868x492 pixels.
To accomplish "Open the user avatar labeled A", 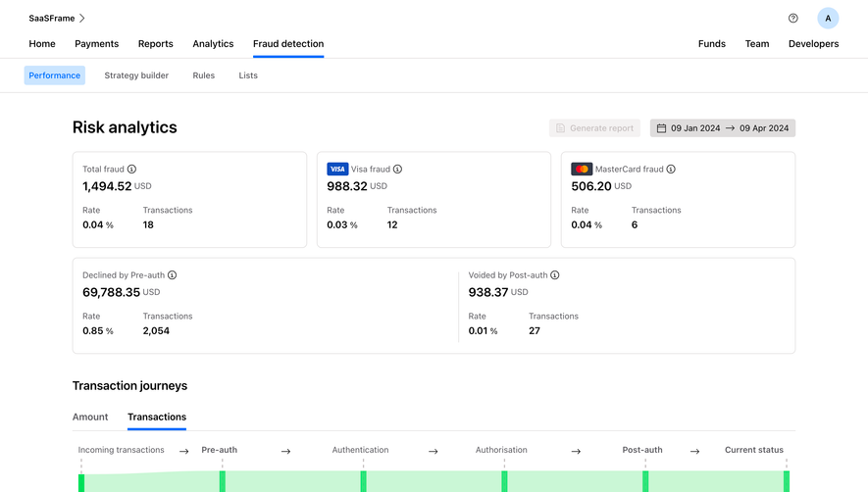I will [828, 19].
